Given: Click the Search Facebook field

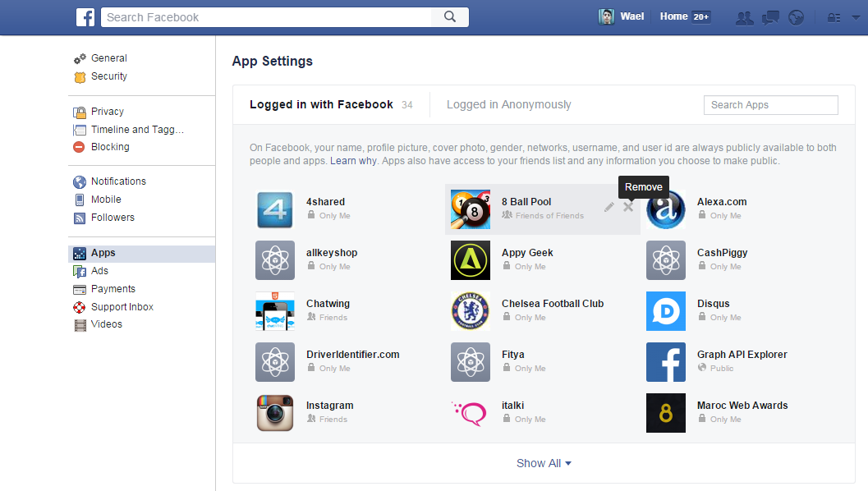Looking at the screenshot, I should [266, 17].
